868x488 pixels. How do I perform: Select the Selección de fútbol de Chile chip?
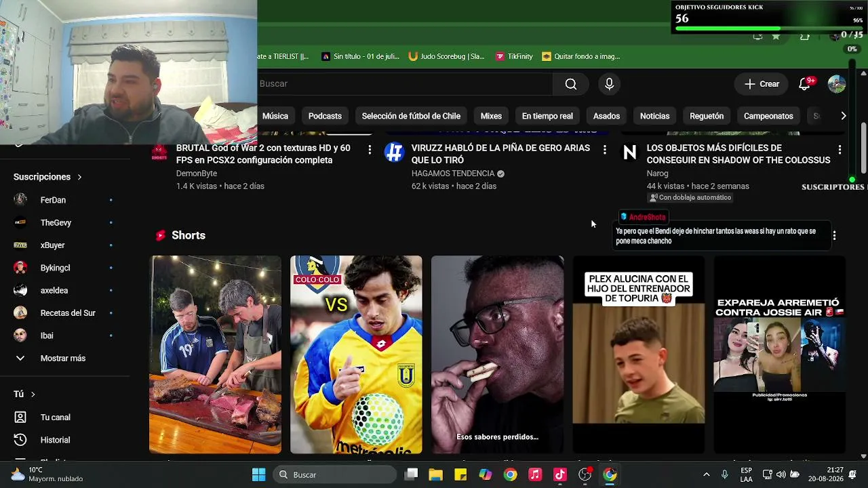click(411, 116)
